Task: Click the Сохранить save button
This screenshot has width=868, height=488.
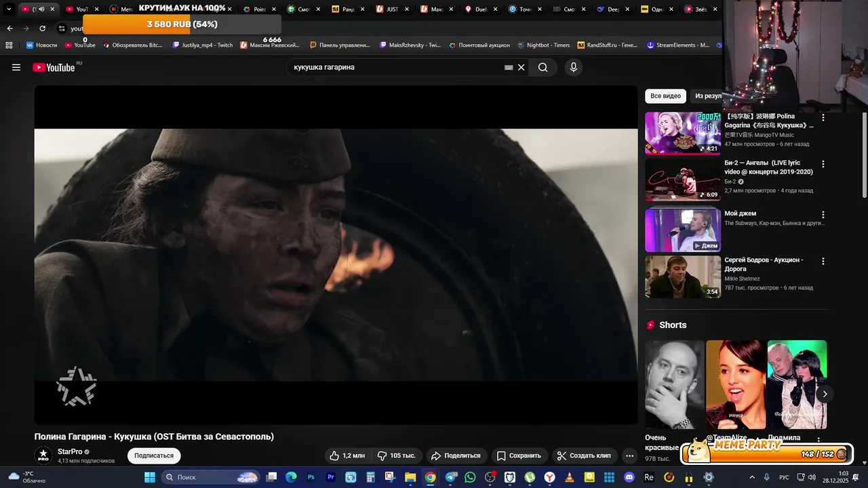Action: click(x=519, y=455)
